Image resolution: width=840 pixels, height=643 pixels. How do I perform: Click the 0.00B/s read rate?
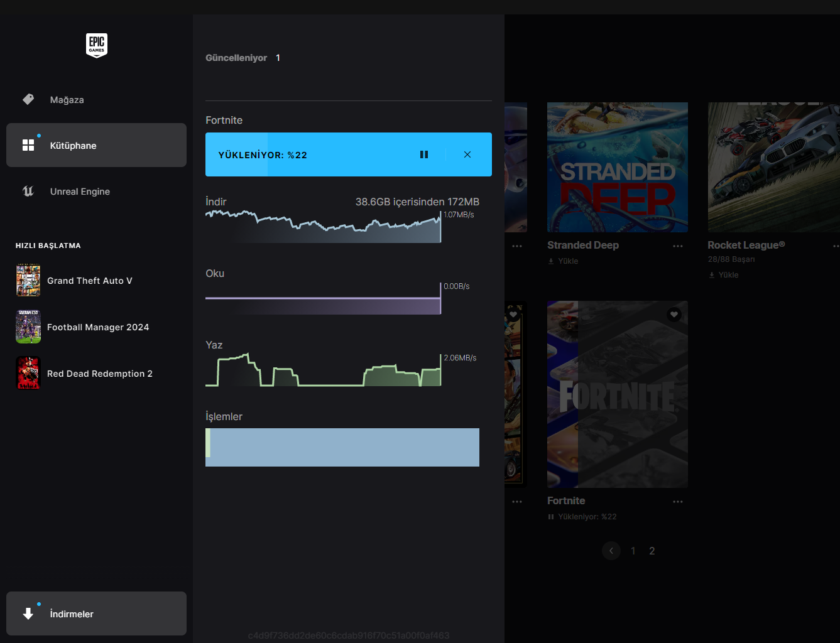tap(457, 286)
